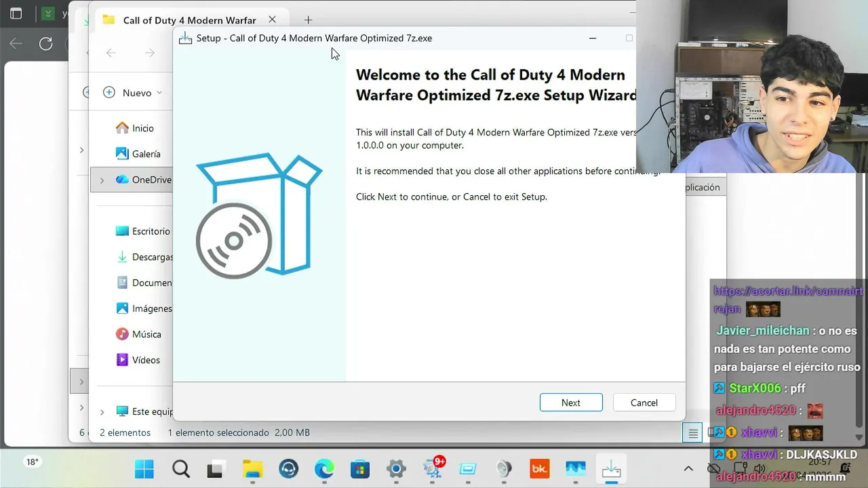
Task: Select OneDrive in Explorer sidebar
Action: tap(151, 180)
